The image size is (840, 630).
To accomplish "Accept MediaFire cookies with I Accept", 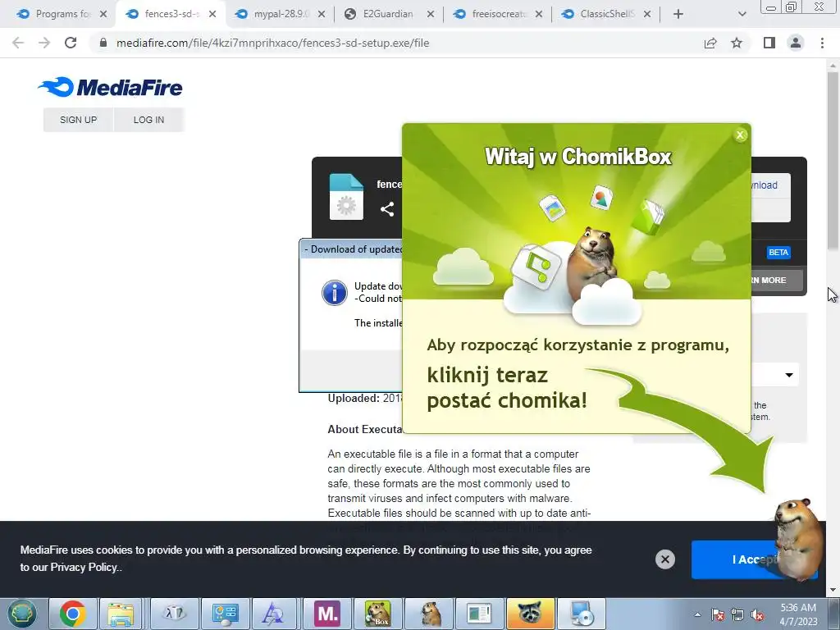I will (755, 559).
